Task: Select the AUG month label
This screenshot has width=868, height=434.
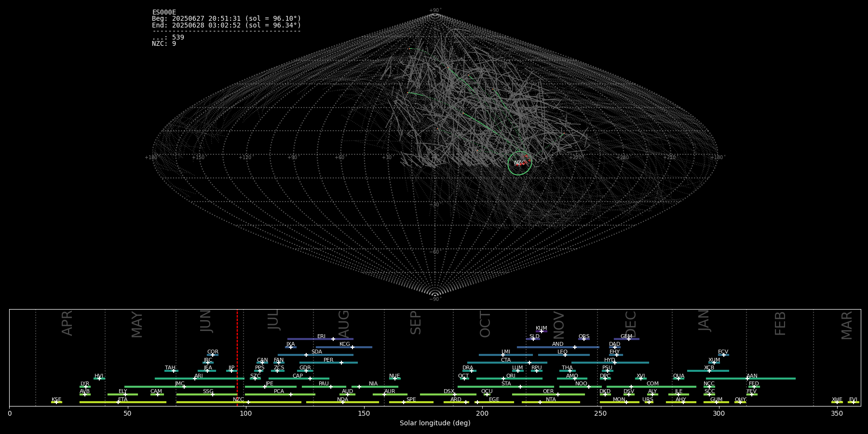Action: pyautogui.click(x=344, y=324)
